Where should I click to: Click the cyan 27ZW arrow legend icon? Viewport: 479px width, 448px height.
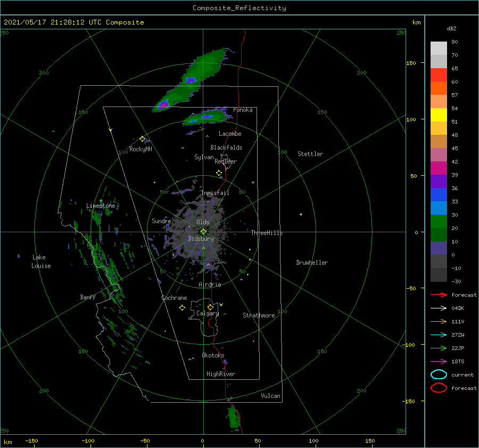[x=439, y=335]
